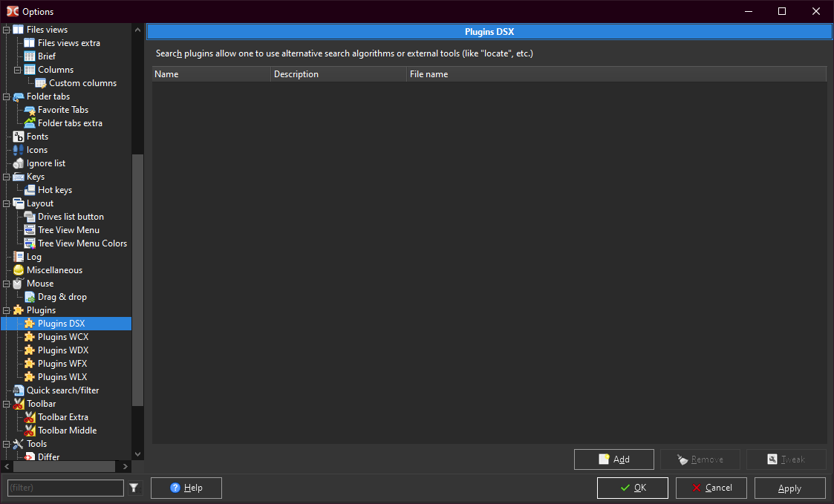Click the filter text input field
This screenshot has height=504, width=834.
[65, 488]
